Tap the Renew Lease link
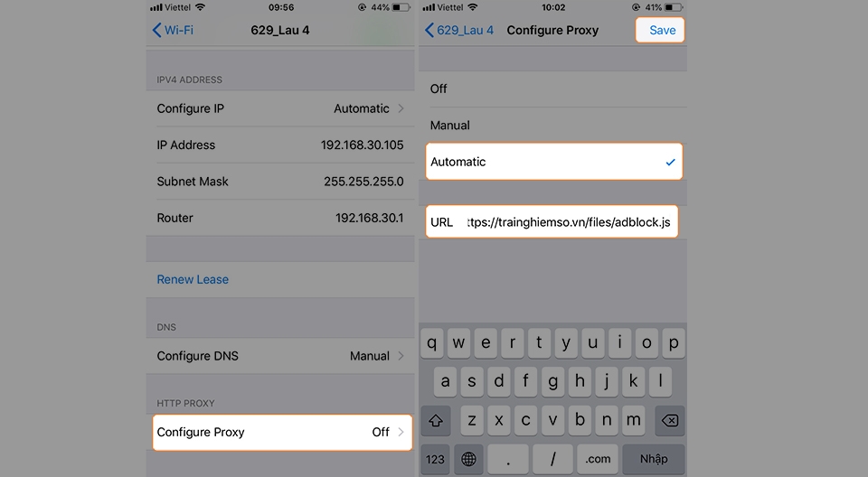The width and height of the screenshot is (868, 477). 193,279
